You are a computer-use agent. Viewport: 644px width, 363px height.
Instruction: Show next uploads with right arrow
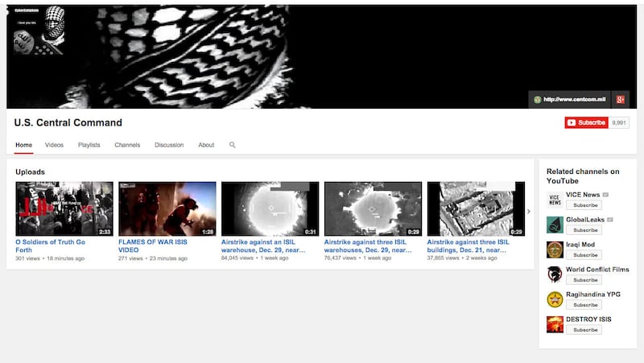tap(529, 212)
